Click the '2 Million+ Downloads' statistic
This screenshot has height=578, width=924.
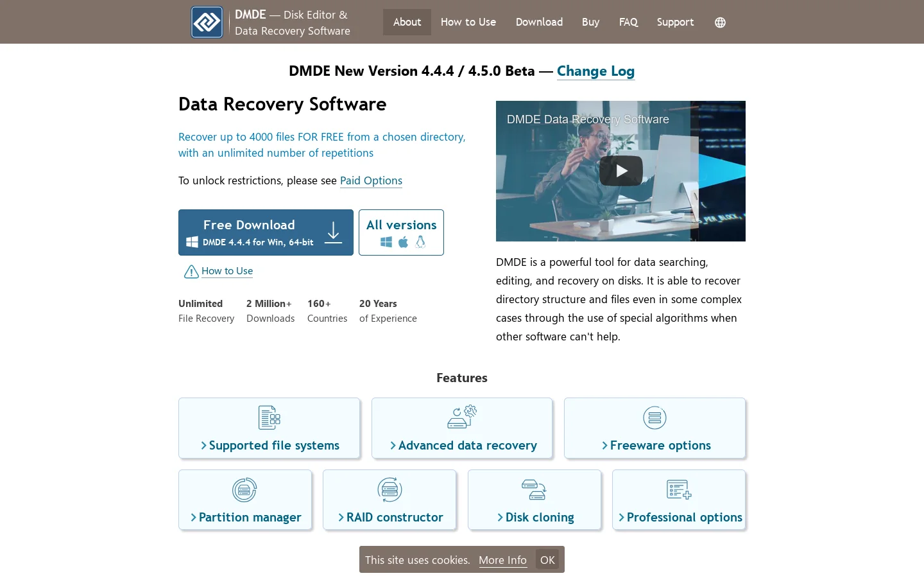coord(270,311)
